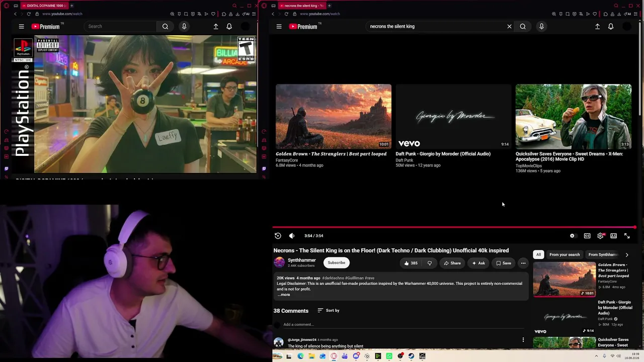Open Sort by comments dropdown
644x362 pixels.
(x=329, y=311)
